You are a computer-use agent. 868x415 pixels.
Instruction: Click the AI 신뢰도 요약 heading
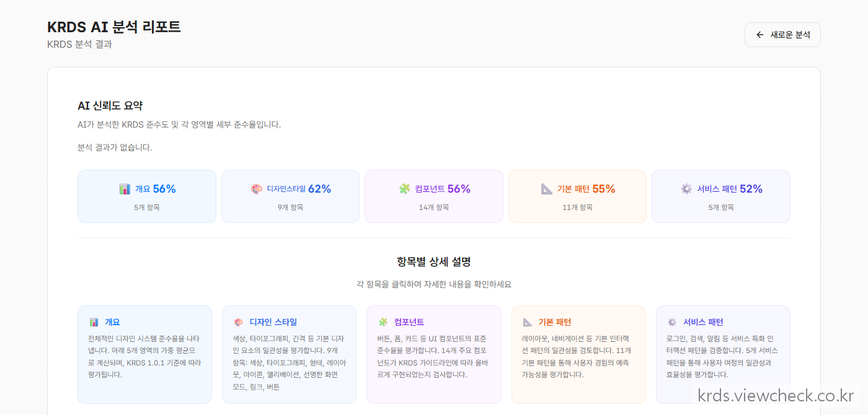(110, 106)
